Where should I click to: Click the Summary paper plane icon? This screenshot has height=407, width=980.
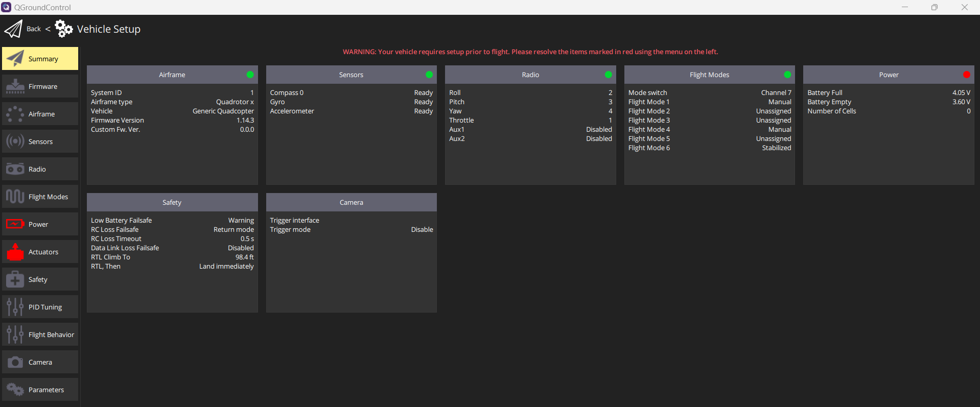pyautogui.click(x=15, y=59)
